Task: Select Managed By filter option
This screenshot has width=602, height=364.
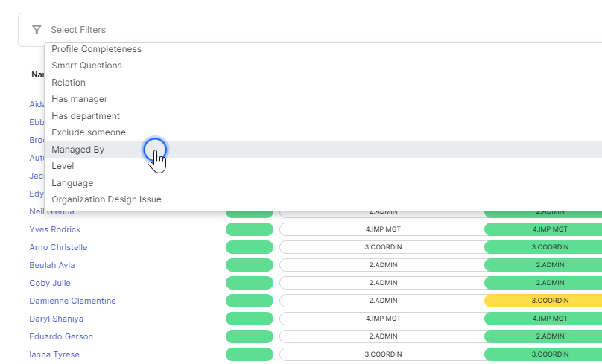Action: 77,150
